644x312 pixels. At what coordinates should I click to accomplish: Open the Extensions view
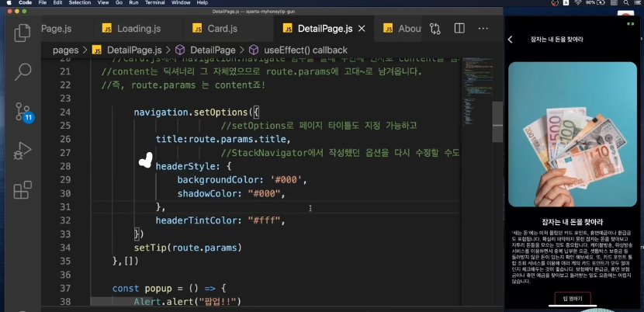coord(23,190)
